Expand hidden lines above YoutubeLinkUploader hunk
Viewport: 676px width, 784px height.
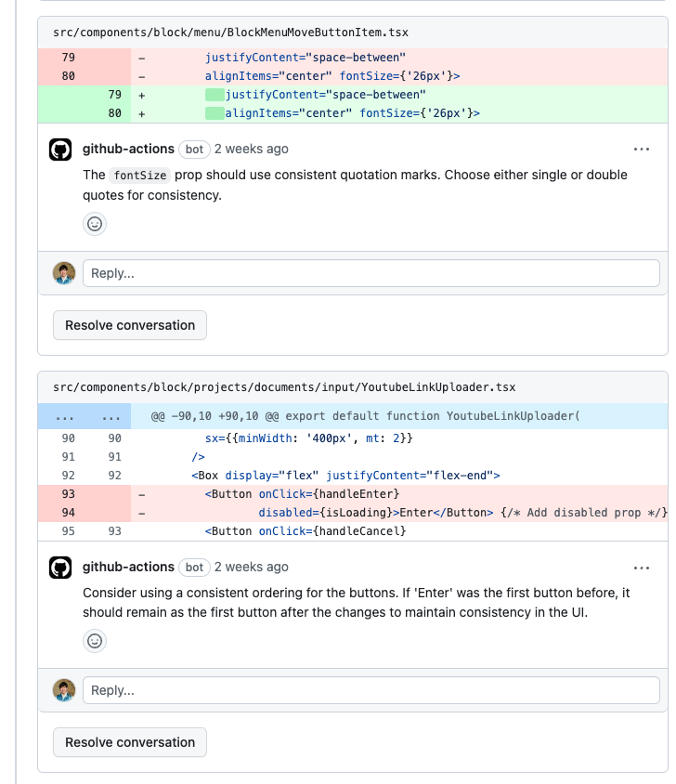click(68, 416)
